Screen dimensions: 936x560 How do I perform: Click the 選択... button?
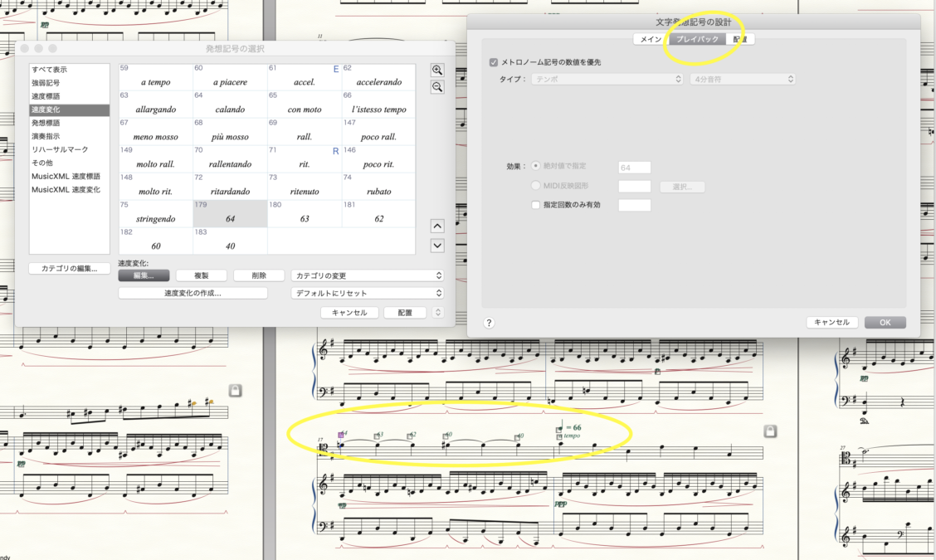[x=682, y=187]
